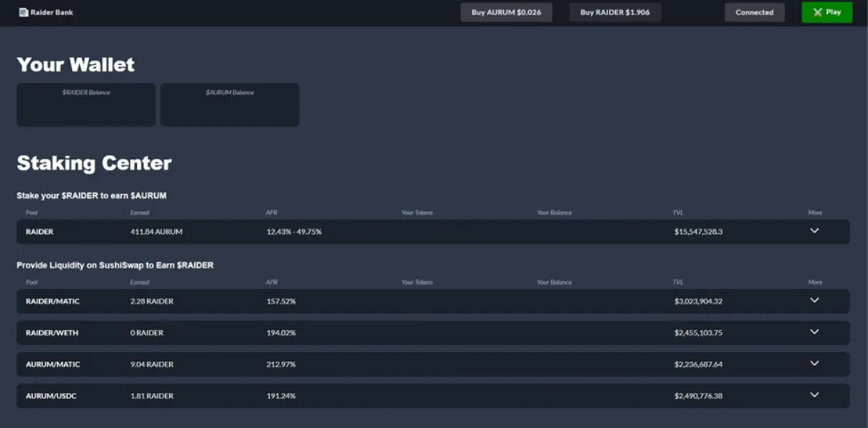
Task: Click the Buy AURUM $0.026 button
Action: click(x=506, y=12)
